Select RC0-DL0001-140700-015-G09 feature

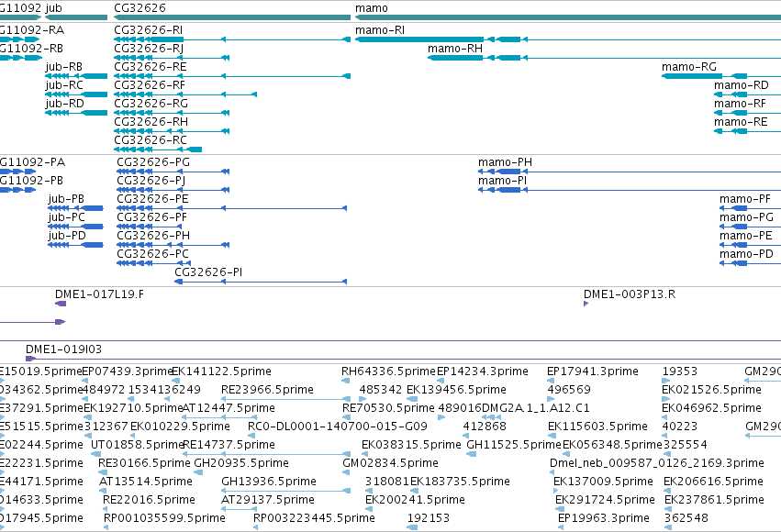click(337, 427)
